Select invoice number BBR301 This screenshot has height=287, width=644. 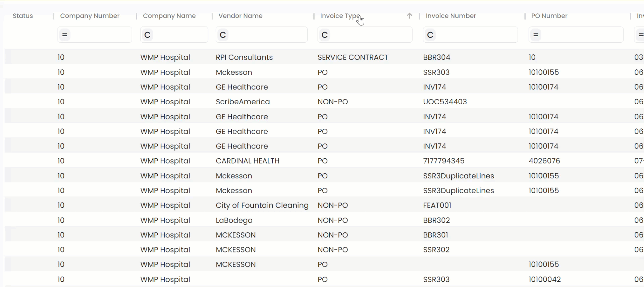pyautogui.click(x=435, y=235)
